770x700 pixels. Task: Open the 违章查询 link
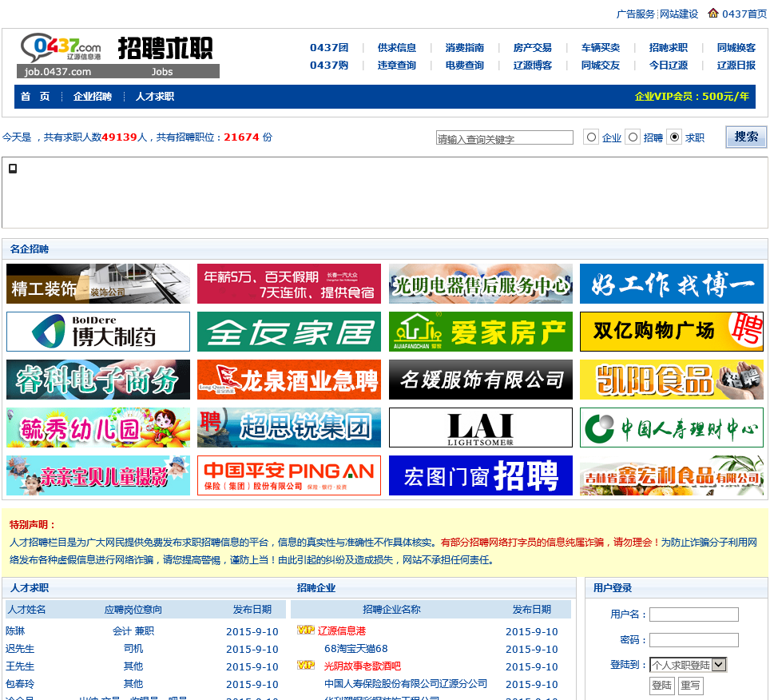397,65
